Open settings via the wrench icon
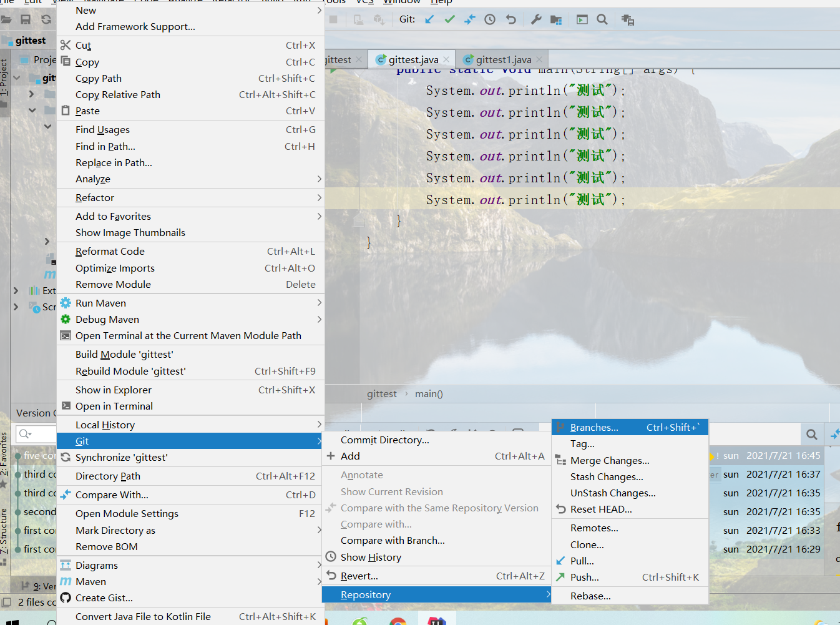This screenshot has height=625, width=840. pos(536,19)
